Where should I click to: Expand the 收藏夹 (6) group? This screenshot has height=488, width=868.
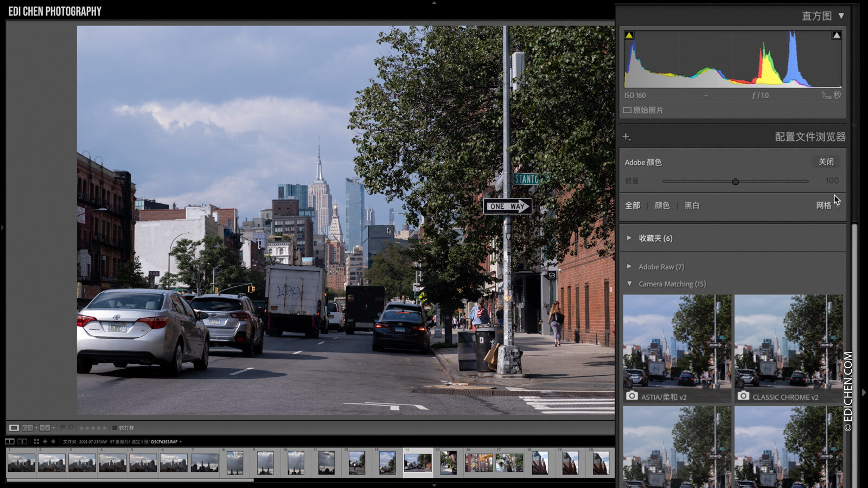tap(629, 237)
